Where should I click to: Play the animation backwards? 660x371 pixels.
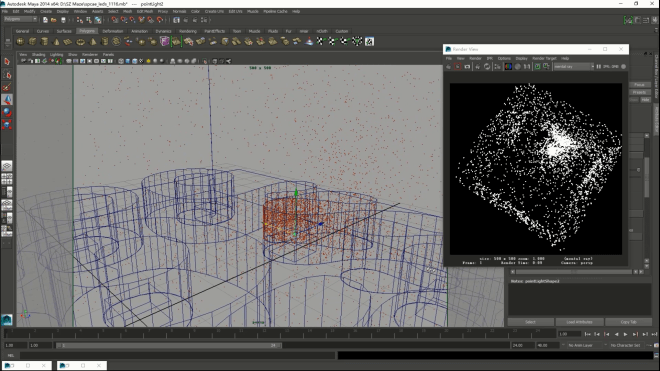click(x=616, y=334)
